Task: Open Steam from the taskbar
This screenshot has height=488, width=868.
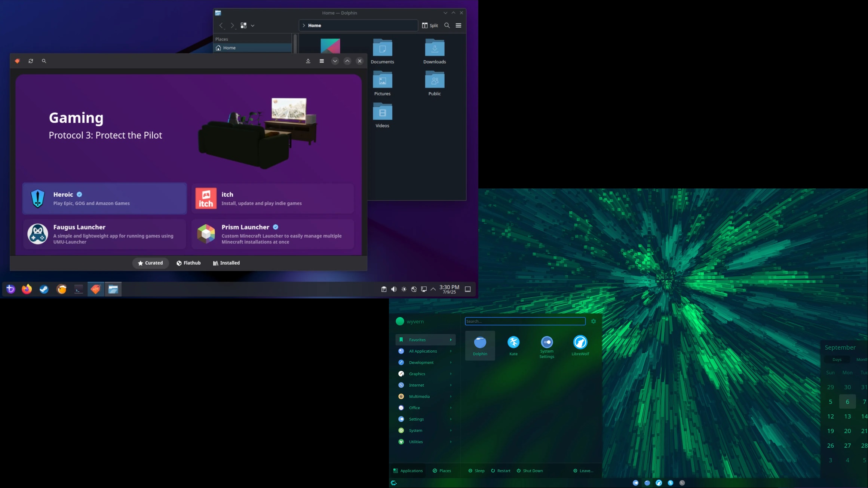Action: click(x=44, y=289)
